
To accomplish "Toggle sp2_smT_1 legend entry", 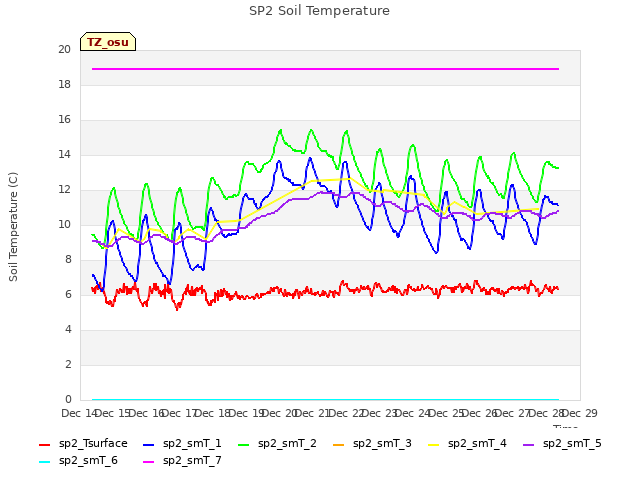I will tap(182, 444).
